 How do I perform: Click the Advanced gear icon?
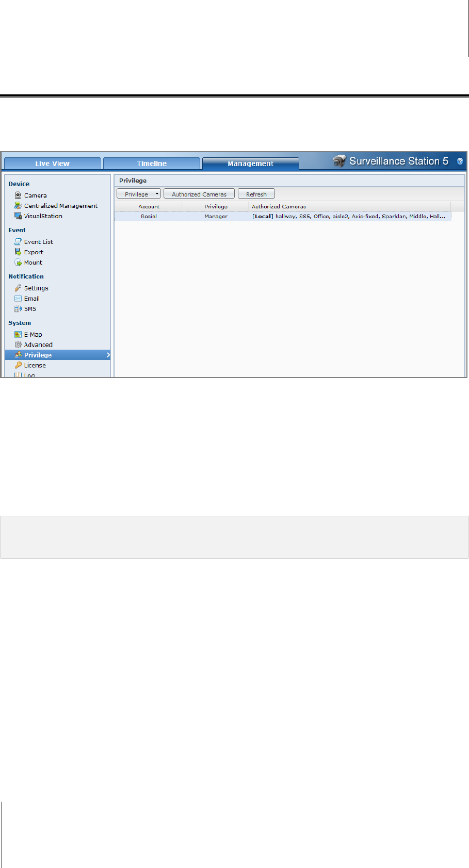[x=18, y=345]
